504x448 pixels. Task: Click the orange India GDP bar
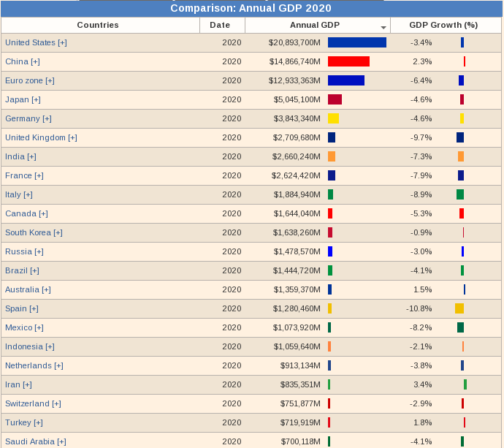[x=332, y=156]
